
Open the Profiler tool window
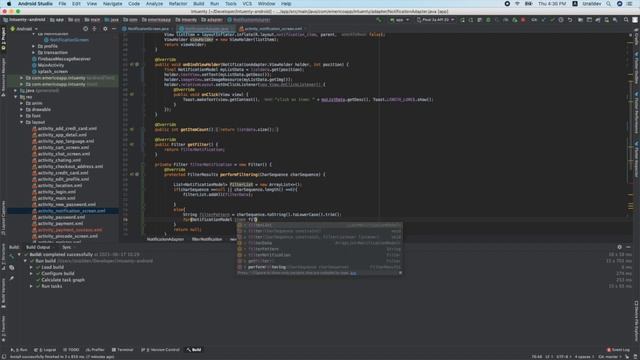(x=95, y=350)
